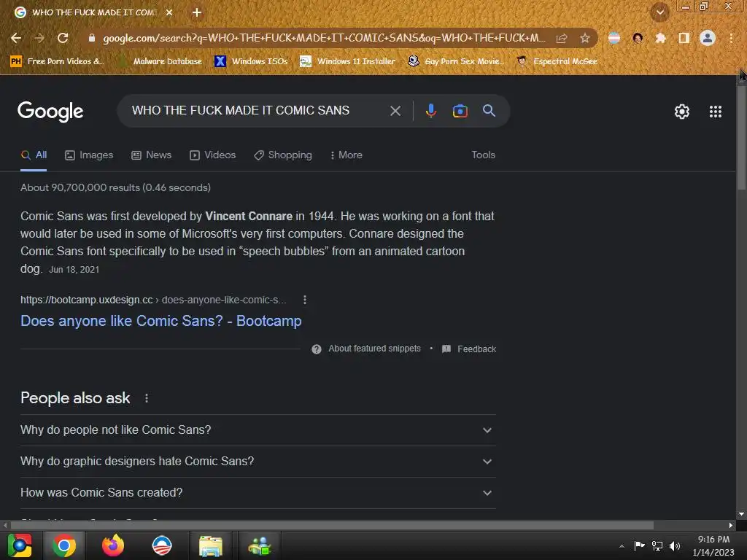This screenshot has width=747, height=560.
Task: Open the Chrome profile avatar
Action: coord(708,38)
